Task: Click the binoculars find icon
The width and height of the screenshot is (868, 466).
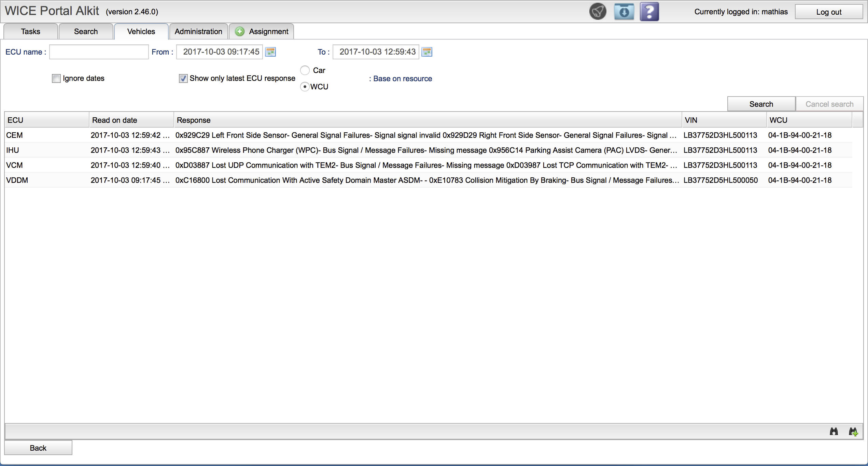Action: coord(834,432)
